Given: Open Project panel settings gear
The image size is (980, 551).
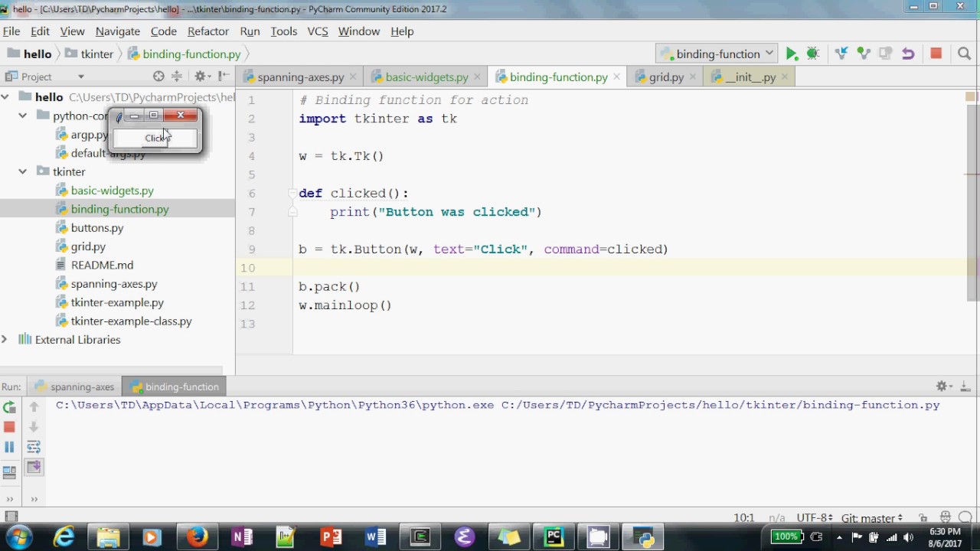Looking at the screenshot, I should coord(201,76).
